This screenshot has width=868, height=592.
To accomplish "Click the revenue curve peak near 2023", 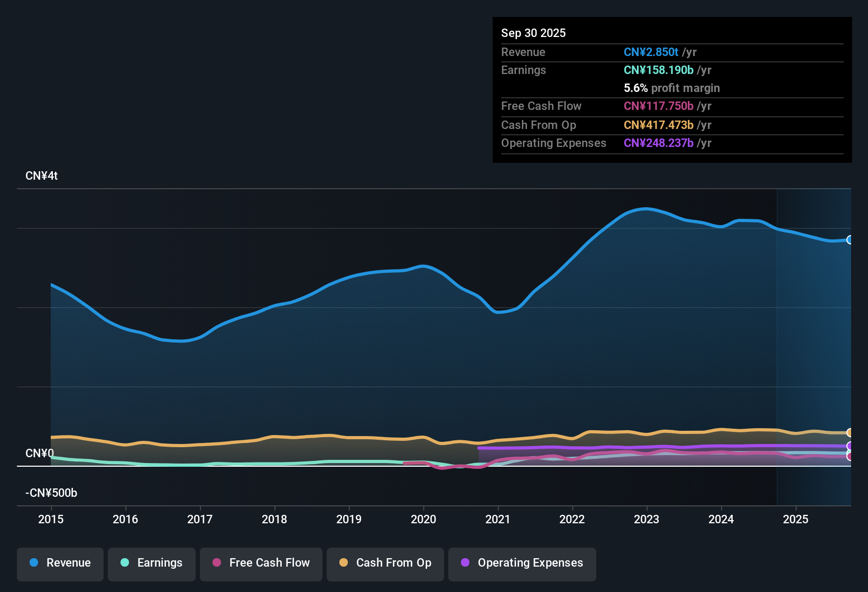I will tap(645, 209).
